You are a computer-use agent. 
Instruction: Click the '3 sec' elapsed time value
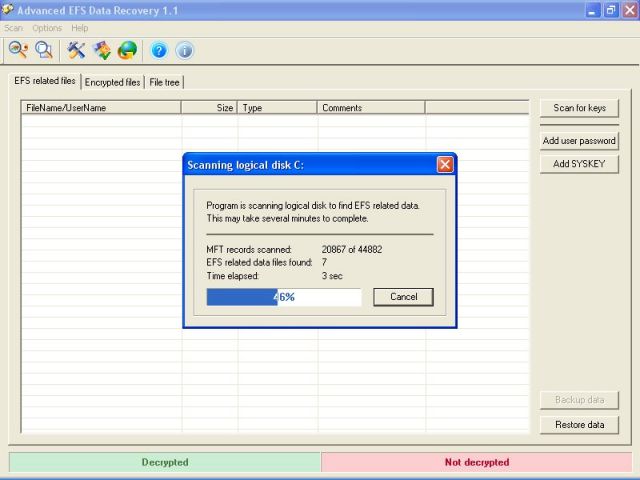click(332, 276)
